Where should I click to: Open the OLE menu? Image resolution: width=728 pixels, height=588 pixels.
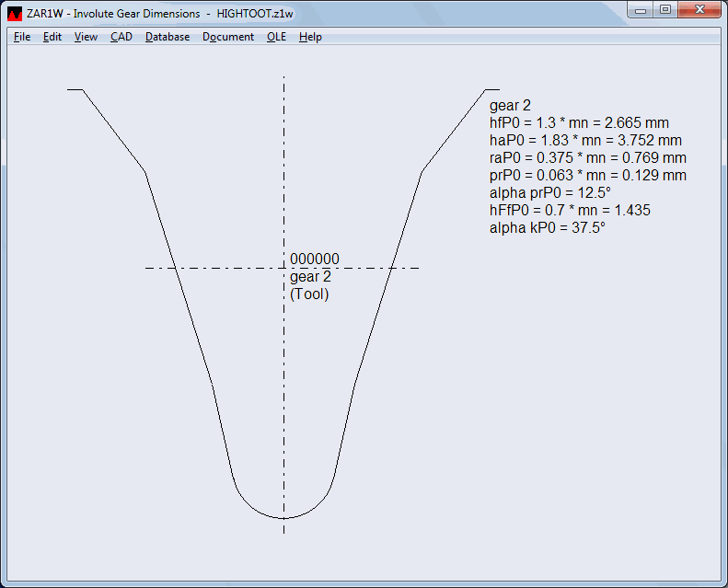coord(276,37)
